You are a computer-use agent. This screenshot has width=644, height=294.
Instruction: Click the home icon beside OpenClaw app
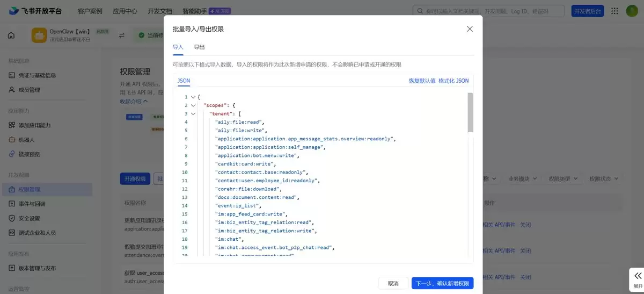click(11, 35)
